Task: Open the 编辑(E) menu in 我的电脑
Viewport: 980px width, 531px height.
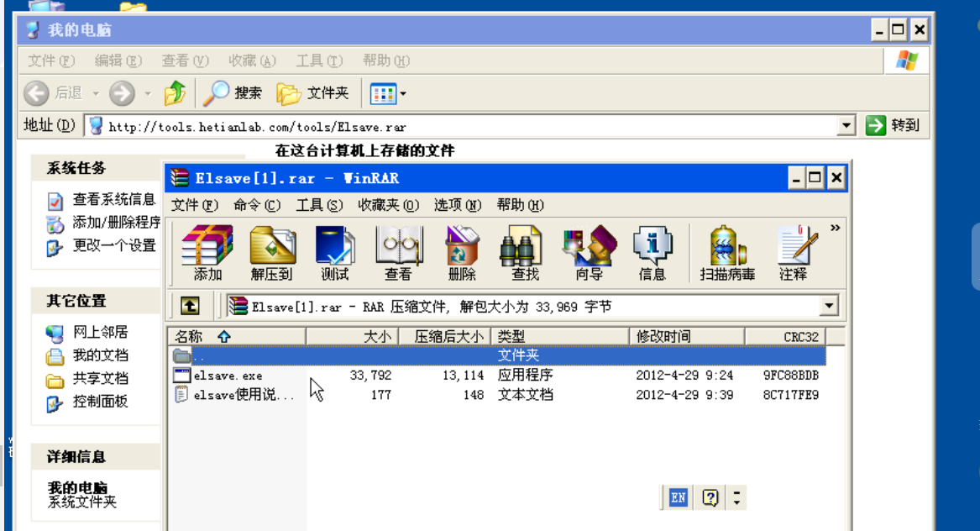Action: (118, 60)
